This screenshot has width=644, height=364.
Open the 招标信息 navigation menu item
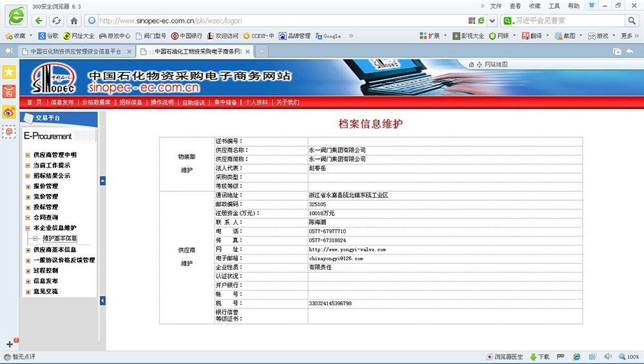(131, 102)
